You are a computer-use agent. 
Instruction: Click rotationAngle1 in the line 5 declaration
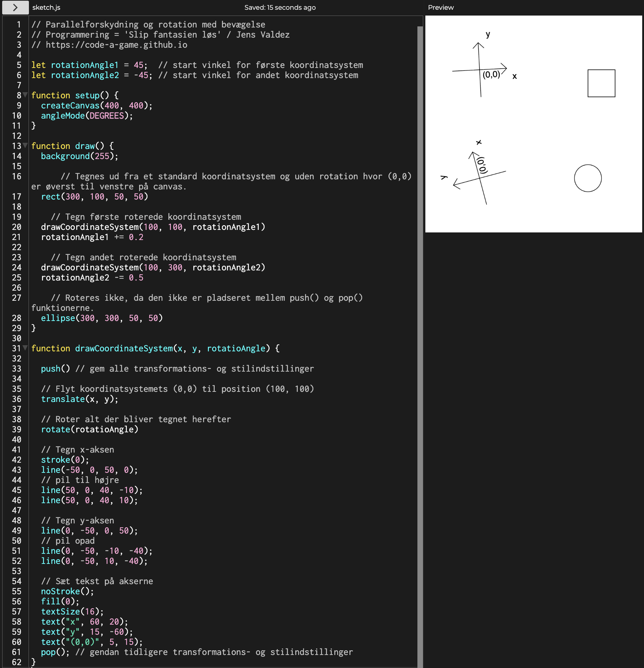coord(85,65)
